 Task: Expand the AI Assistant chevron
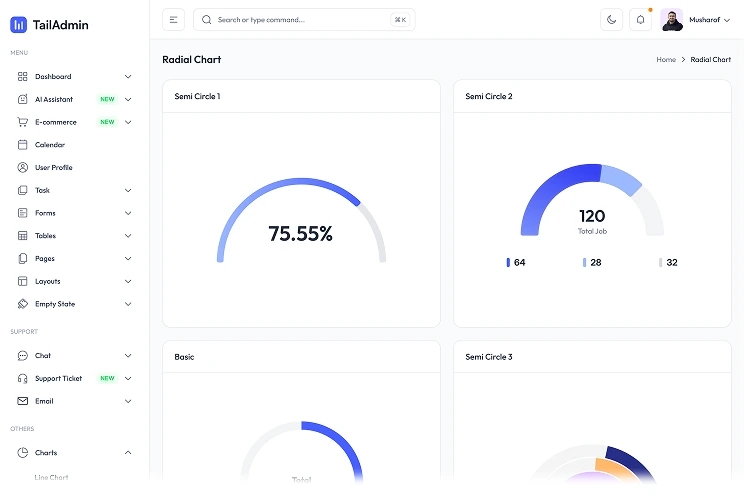[128, 99]
